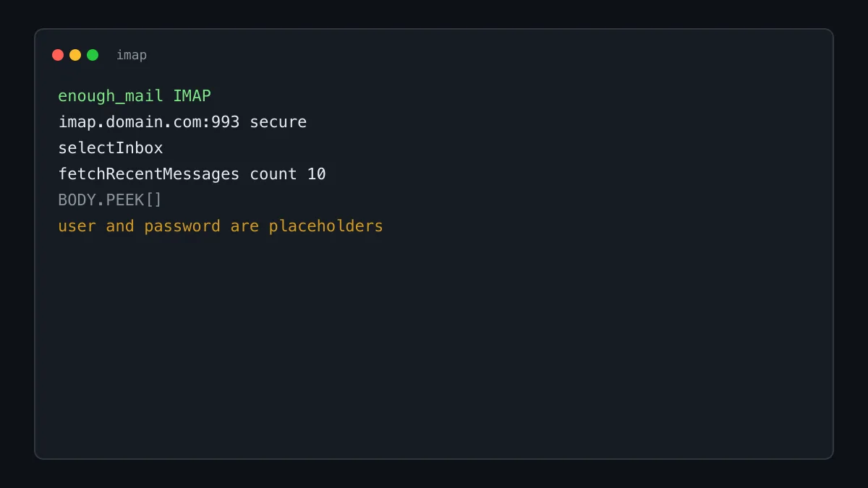Click the gray BODY.PEEK[] line
868x488 pixels.
click(111, 200)
